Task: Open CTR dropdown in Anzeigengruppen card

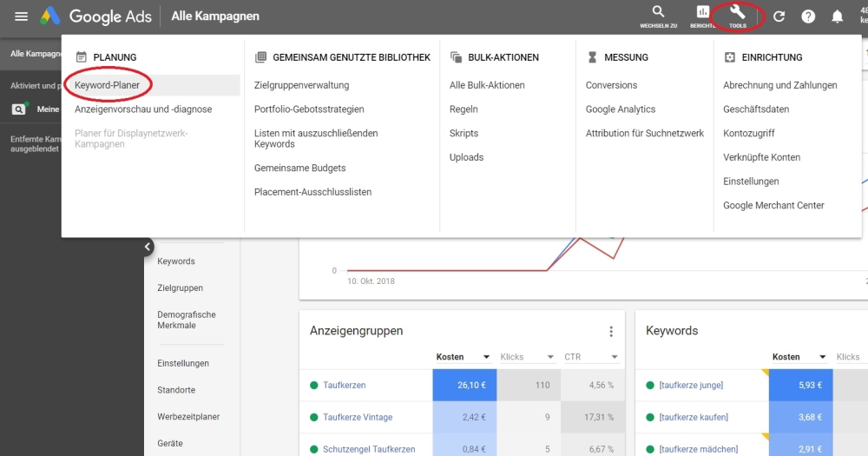Action: (590, 357)
